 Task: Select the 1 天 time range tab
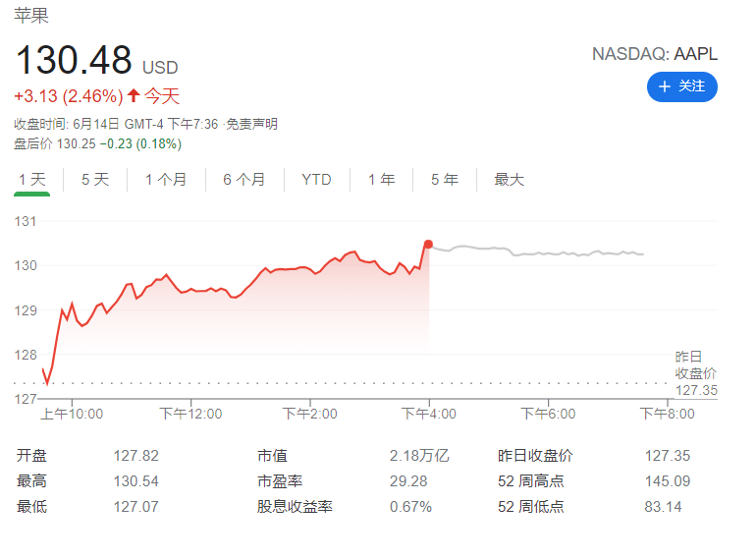point(32,180)
